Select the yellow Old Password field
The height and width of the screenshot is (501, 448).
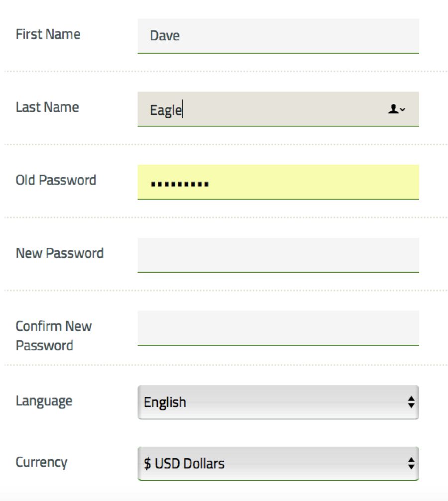pyautogui.click(x=278, y=182)
